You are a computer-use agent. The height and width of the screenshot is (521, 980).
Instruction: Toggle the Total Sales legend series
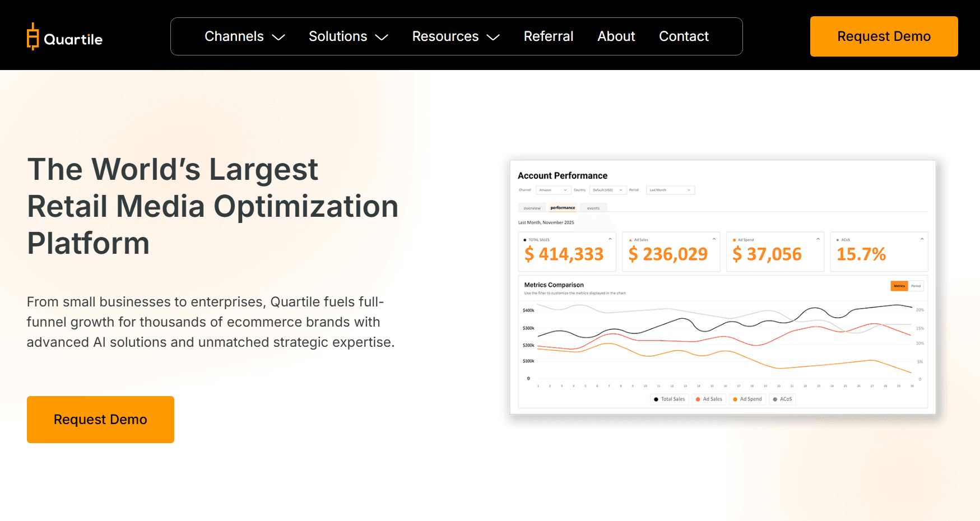point(670,399)
